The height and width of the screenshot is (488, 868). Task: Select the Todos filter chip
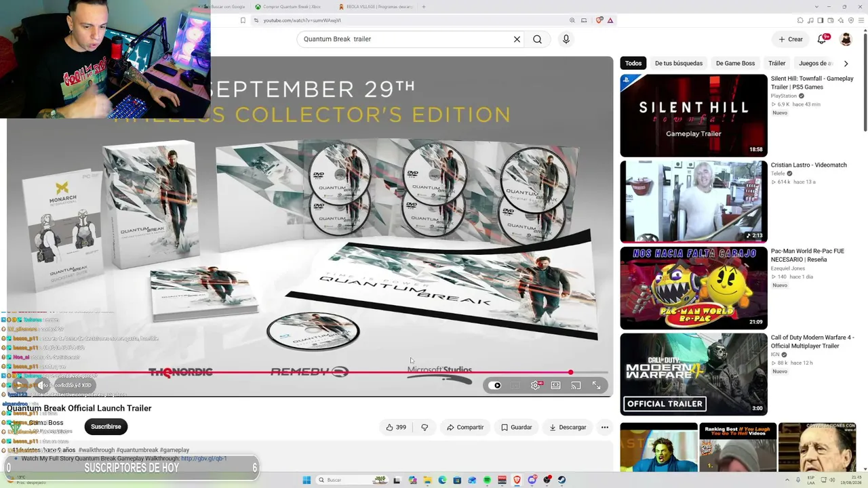(x=633, y=64)
